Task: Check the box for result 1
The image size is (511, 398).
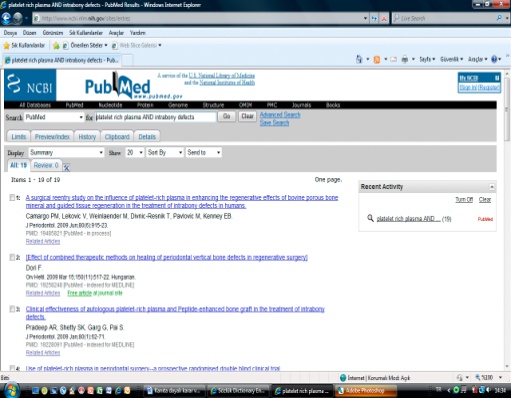Action: coord(12,198)
